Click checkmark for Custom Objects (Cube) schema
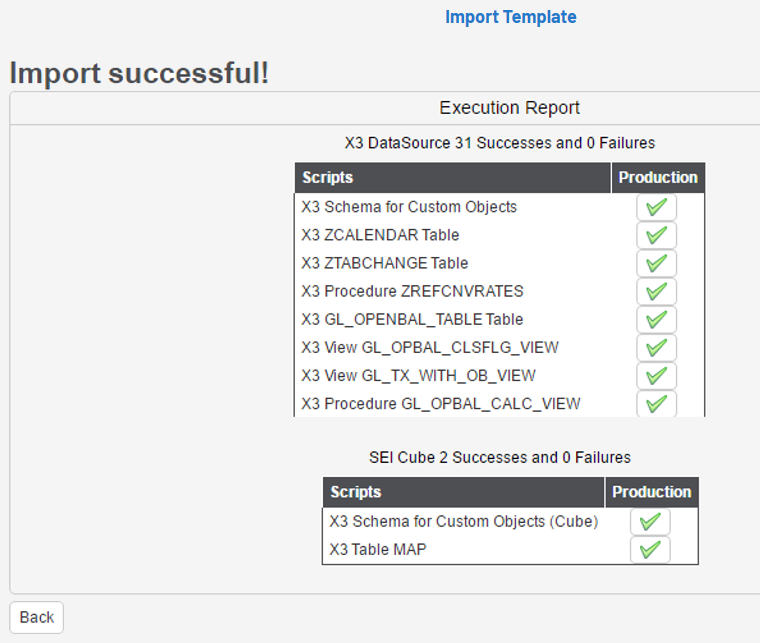 click(650, 522)
